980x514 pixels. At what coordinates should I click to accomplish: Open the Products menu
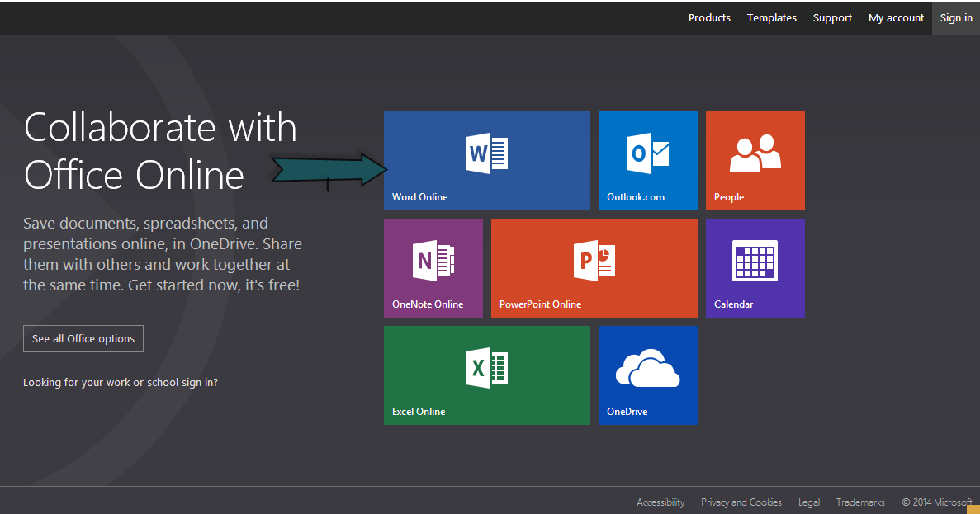click(x=709, y=18)
